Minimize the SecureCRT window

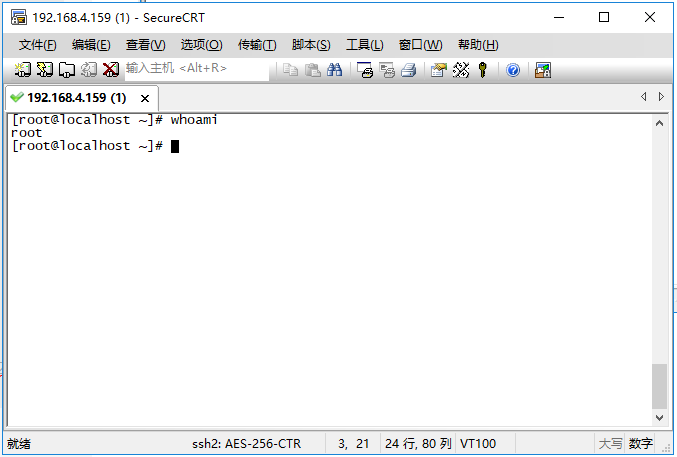(559, 17)
